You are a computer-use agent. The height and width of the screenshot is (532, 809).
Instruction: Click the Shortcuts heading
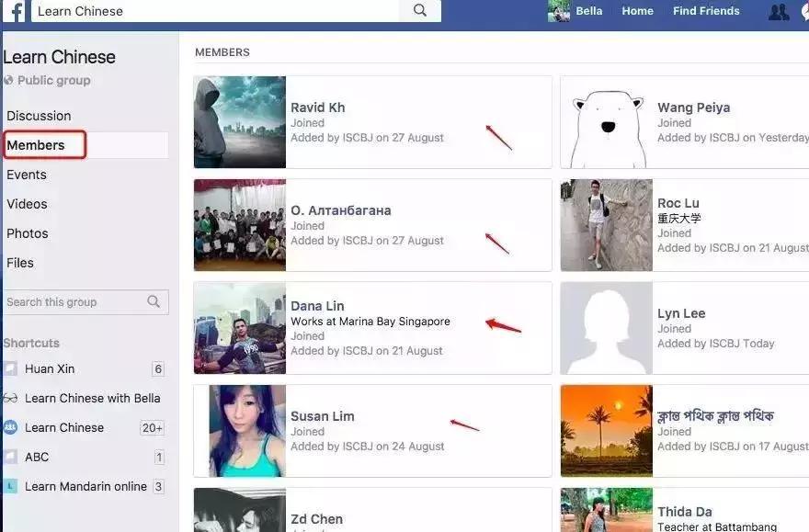pos(31,343)
